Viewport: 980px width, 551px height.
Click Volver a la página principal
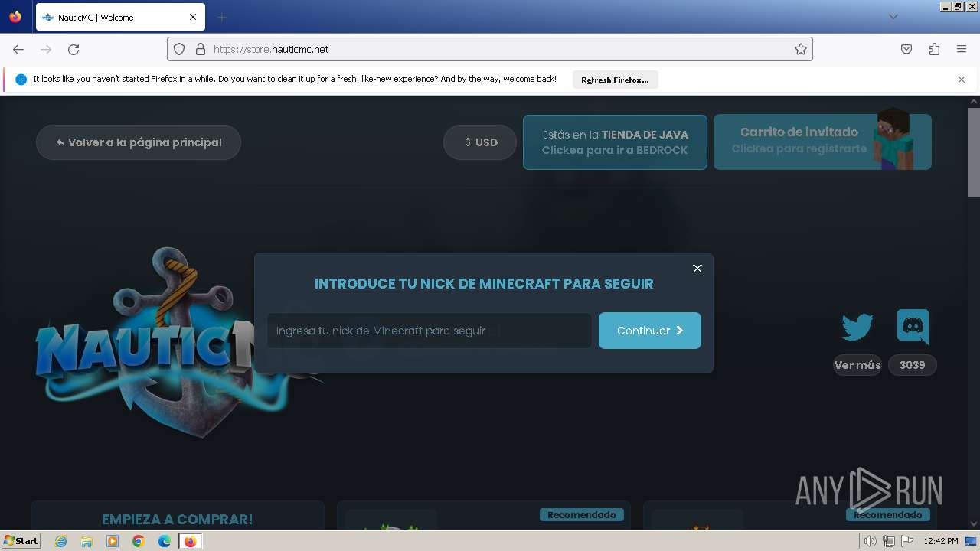click(139, 142)
